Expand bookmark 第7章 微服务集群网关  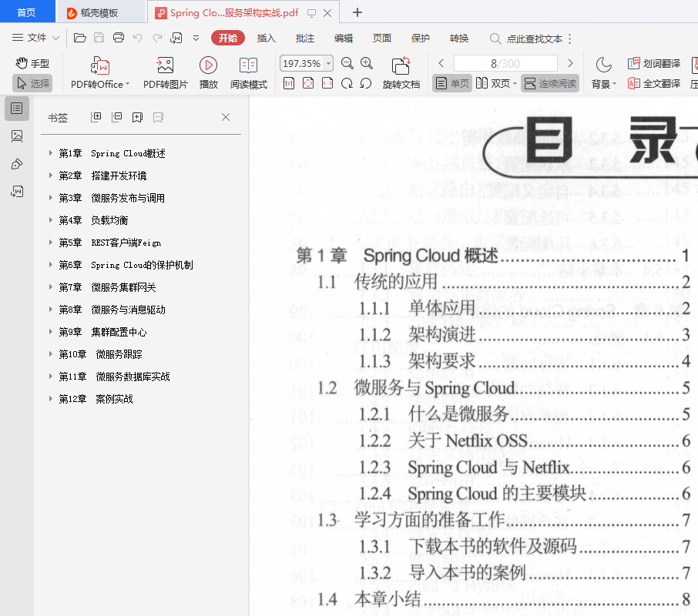point(50,287)
